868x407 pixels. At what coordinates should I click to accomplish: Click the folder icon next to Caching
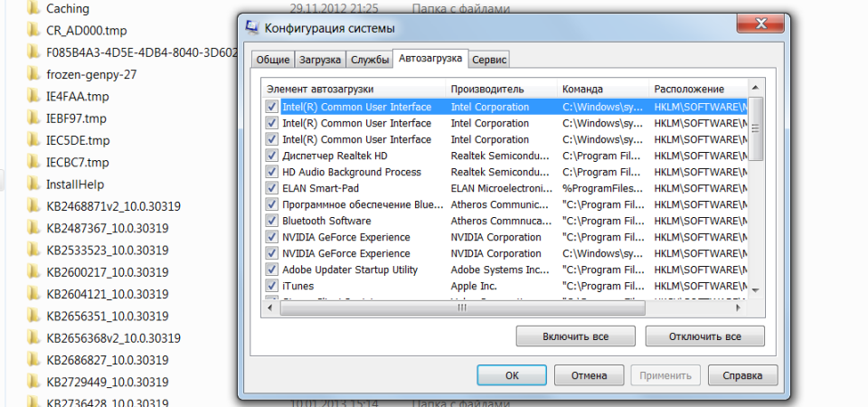33,8
